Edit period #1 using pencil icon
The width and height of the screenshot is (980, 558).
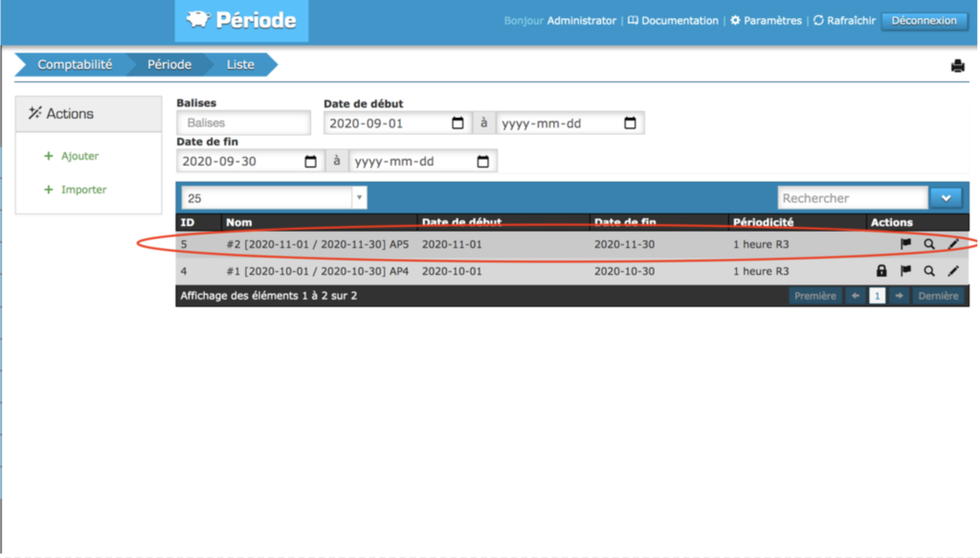click(x=953, y=272)
